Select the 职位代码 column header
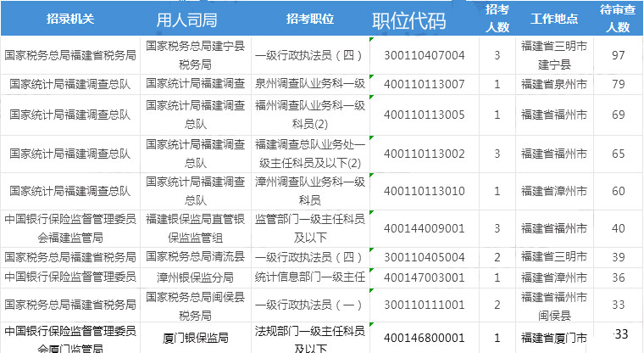Image resolution: width=644 pixels, height=353 pixels. point(408,20)
